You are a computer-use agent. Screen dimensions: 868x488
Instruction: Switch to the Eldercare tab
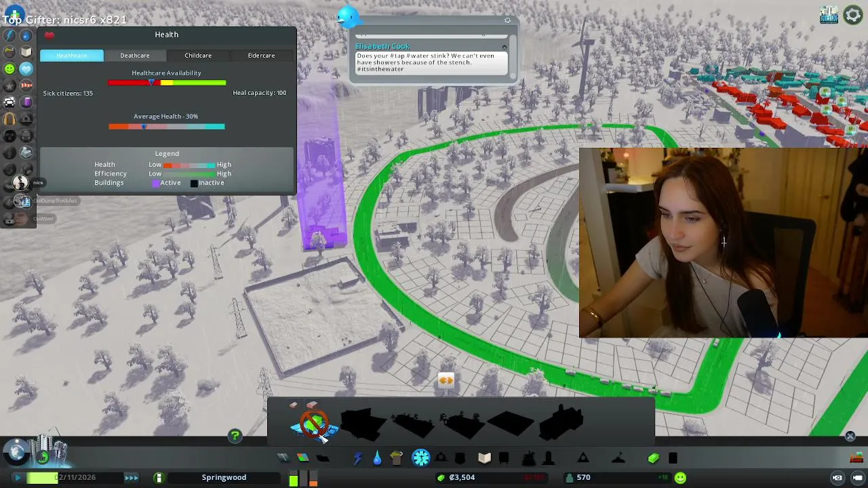pyautogui.click(x=261, y=56)
